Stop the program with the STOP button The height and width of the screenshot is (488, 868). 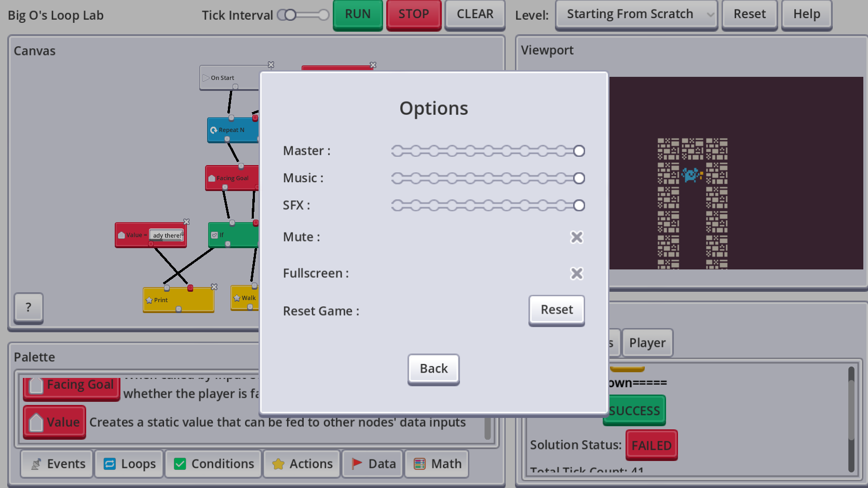click(x=414, y=15)
